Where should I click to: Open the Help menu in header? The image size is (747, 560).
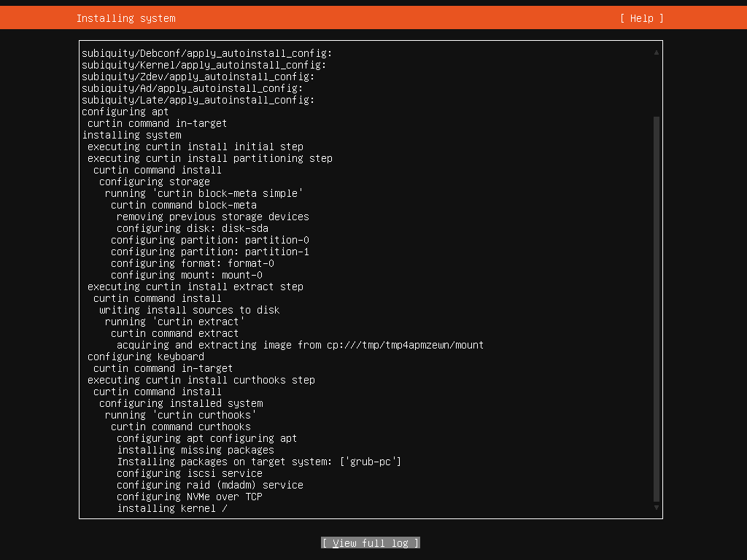tap(641, 18)
